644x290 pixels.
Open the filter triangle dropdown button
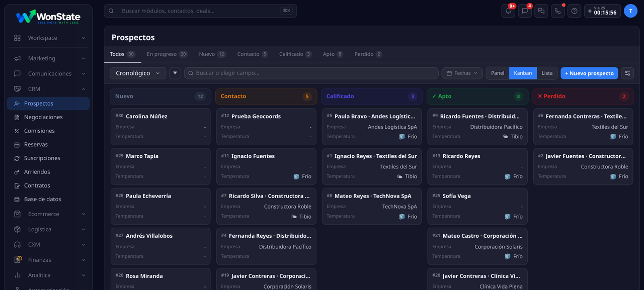pyautogui.click(x=175, y=73)
